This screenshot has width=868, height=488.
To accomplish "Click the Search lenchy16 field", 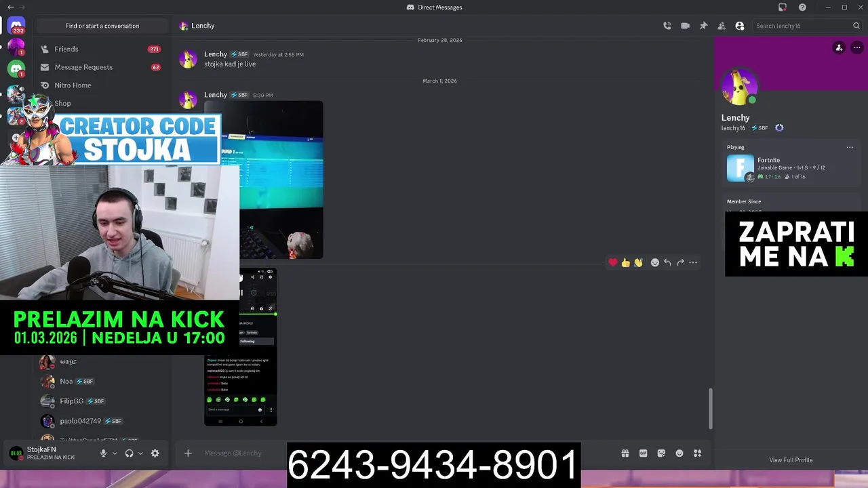I will [807, 26].
